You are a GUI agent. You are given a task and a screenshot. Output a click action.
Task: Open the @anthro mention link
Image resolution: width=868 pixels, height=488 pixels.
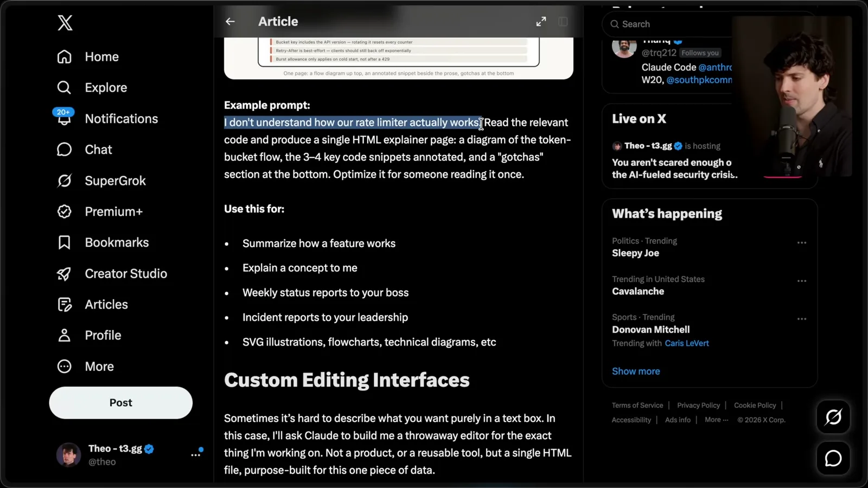(715, 67)
